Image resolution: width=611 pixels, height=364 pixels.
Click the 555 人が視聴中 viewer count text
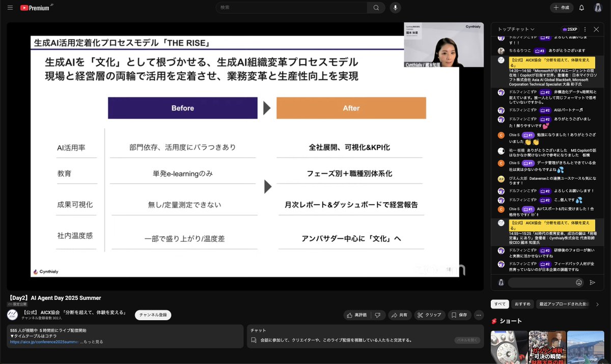pyautogui.click(x=23, y=330)
